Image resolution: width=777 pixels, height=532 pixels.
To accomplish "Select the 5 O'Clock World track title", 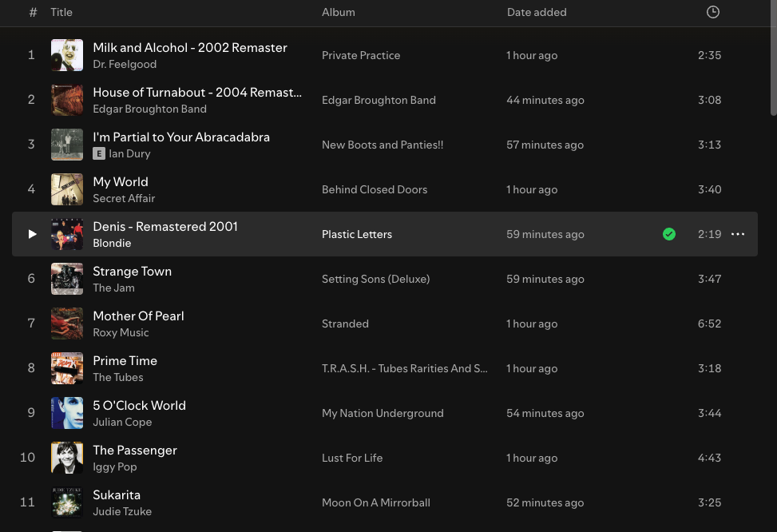I will pos(139,405).
